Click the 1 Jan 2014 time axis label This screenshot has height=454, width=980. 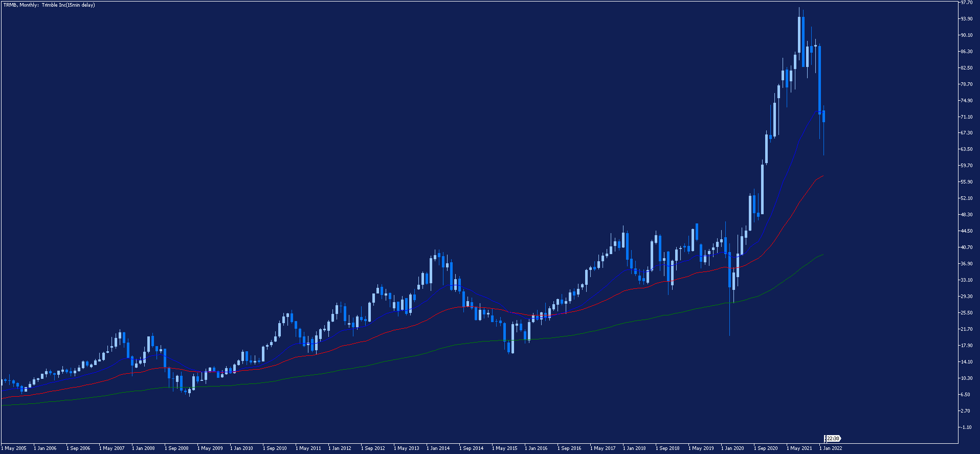click(438, 448)
